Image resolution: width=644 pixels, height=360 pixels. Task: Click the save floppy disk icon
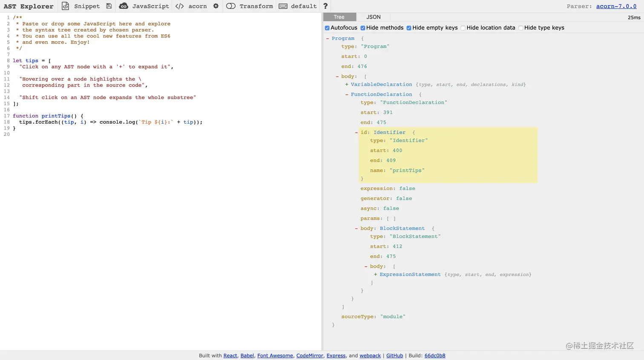(x=109, y=6)
